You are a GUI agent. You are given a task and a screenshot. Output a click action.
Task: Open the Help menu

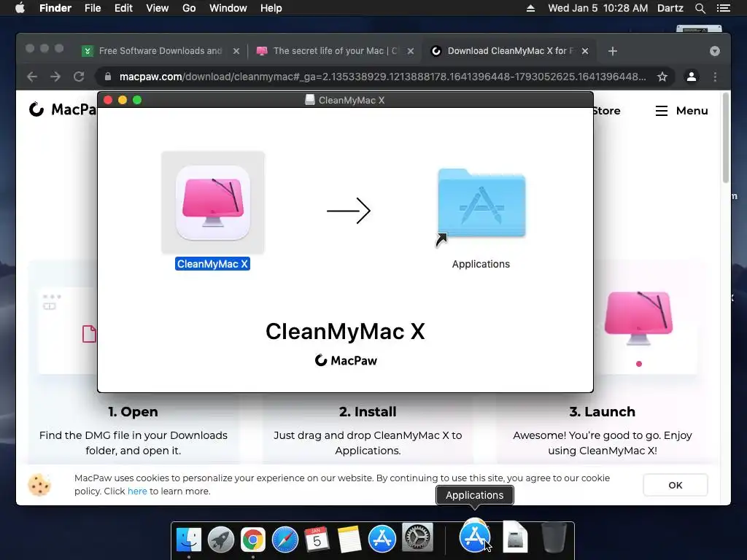point(271,8)
